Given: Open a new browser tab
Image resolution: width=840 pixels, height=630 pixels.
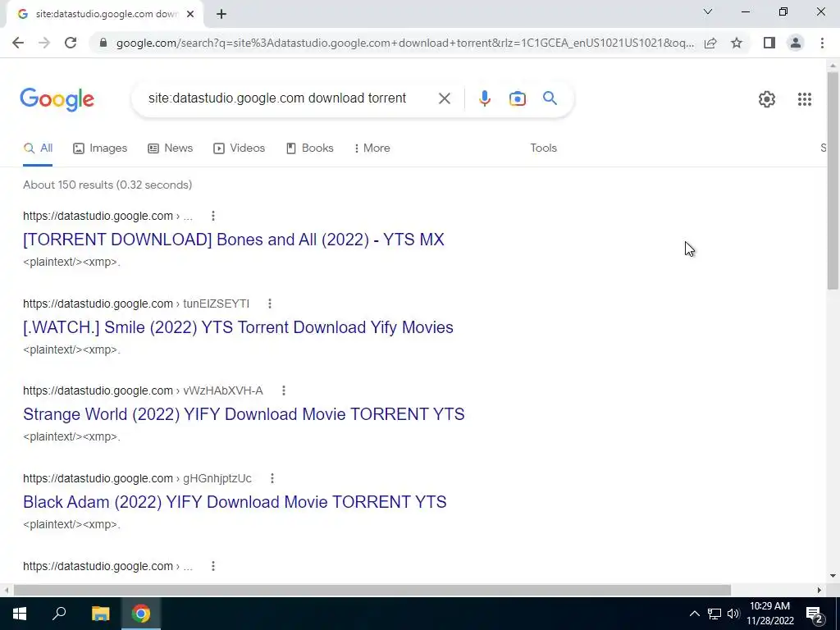Looking at the screenshot, I should 221,14.
